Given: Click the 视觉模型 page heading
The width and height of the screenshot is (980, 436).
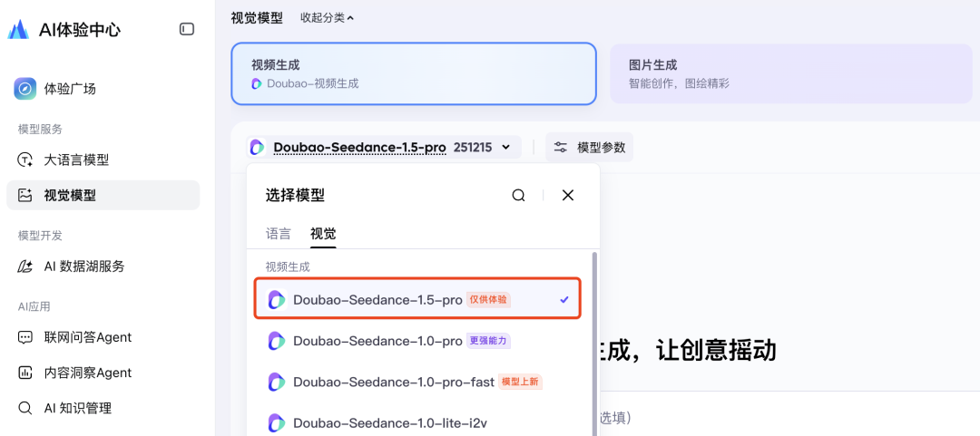Looking at the screenshot, I should pyautogui.click(x=257, y=18).
